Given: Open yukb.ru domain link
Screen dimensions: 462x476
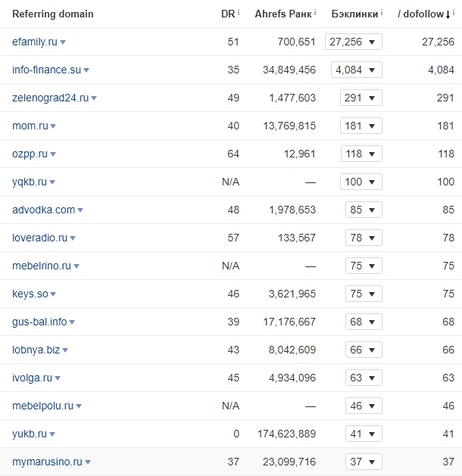Looking at the screenshot, I should pos(30,434).
